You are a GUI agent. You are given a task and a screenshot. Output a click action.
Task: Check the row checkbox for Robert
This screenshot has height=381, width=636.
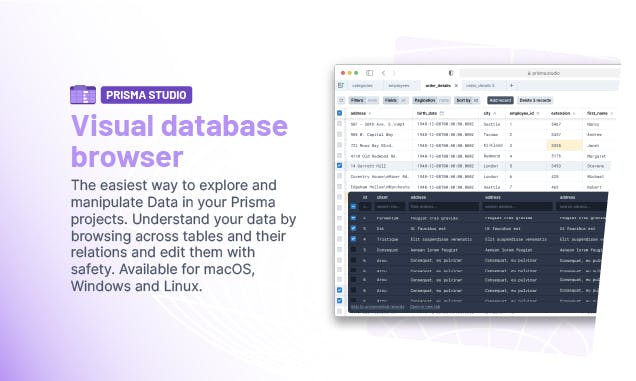coord(339,187)
